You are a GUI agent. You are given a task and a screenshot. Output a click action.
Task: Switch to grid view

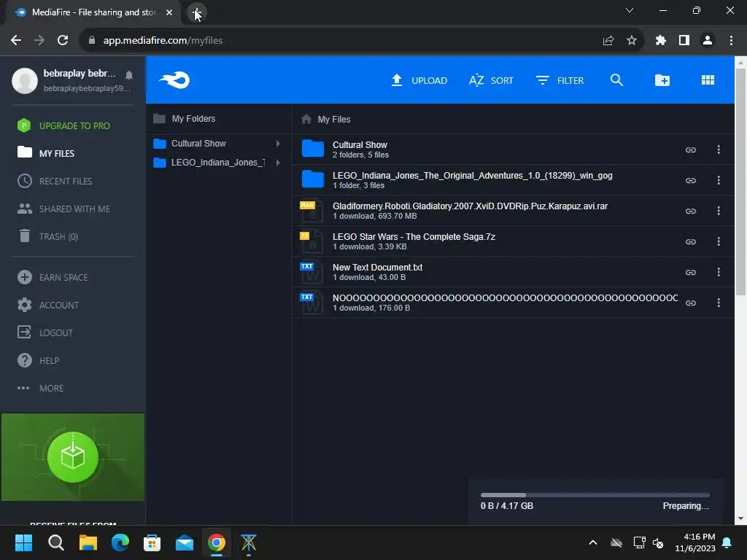(708, 80)
